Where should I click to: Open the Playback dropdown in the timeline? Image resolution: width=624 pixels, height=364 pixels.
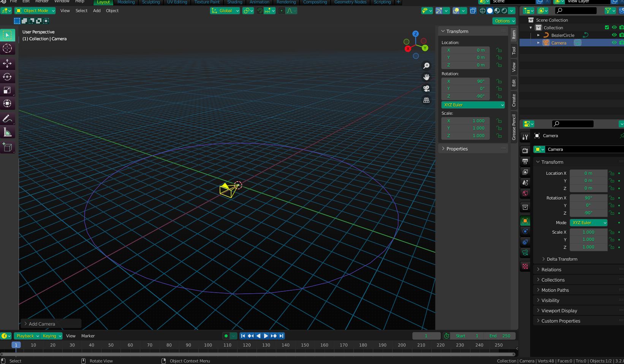27,336
